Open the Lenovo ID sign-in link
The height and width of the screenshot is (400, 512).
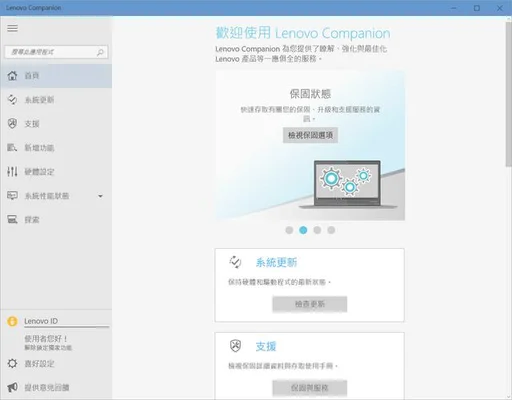click(41, 321)
